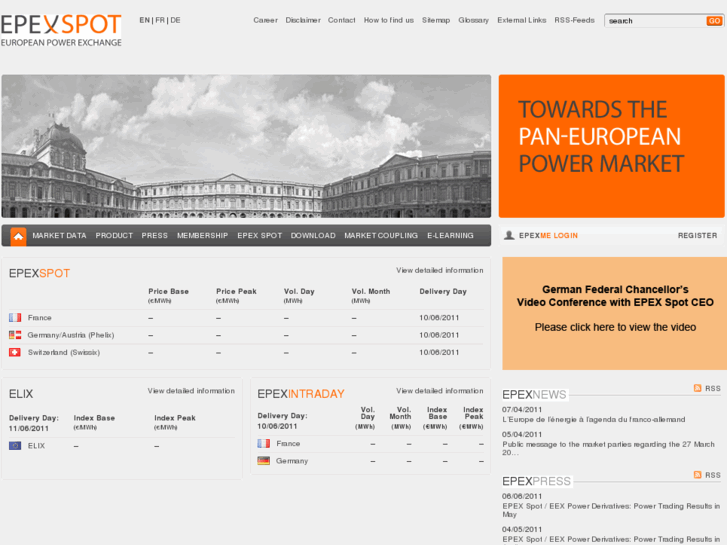Click the 'Price Base' column header

[168, 291]
